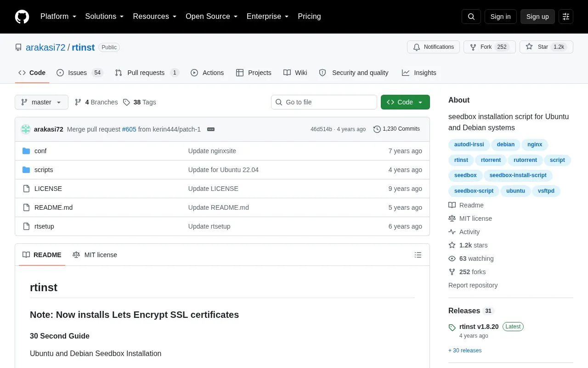Image resolution: width=588 pixels, height=368 pixels.
Task: Click the eye icon beside 63 watching
Action: pyautogui.click(x=452, y=259)
